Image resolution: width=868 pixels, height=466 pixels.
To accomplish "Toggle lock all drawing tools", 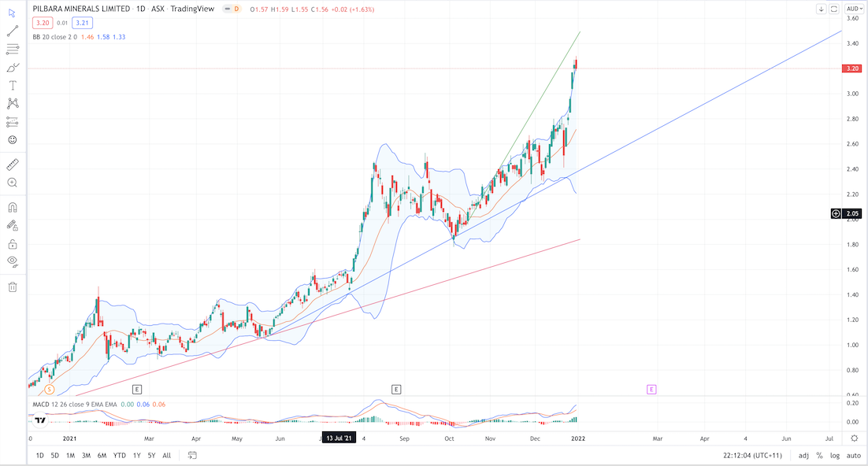I will point(12,244).
